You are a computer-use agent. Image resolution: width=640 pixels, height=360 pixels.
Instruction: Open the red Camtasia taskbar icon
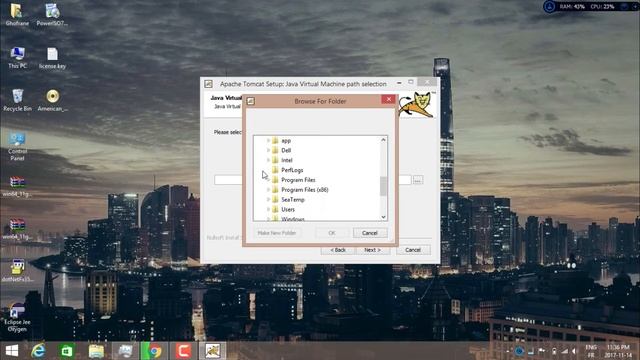point(183,351)
